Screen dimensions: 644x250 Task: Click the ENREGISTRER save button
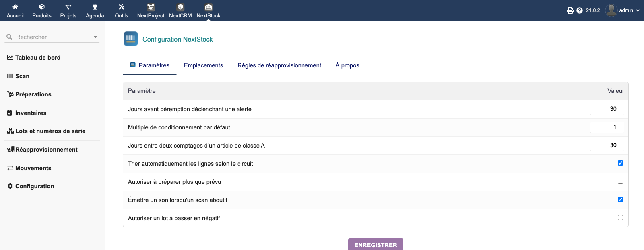coord(376,245)
